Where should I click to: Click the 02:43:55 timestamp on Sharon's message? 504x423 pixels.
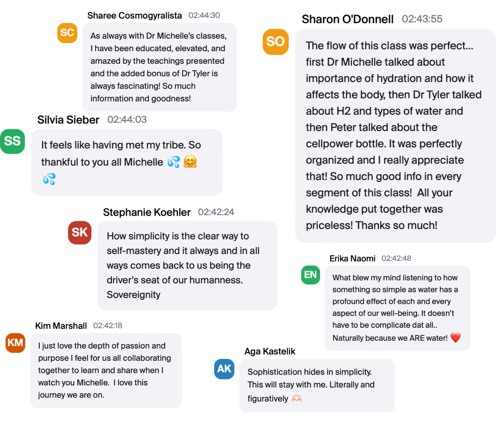(422, 19)
